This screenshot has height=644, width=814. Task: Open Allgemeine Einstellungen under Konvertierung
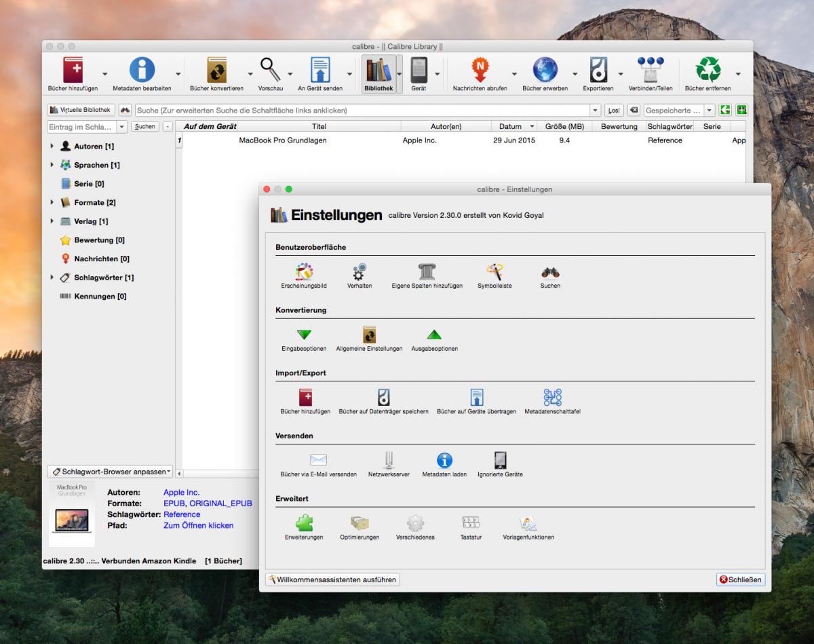[x=369, y=335]
